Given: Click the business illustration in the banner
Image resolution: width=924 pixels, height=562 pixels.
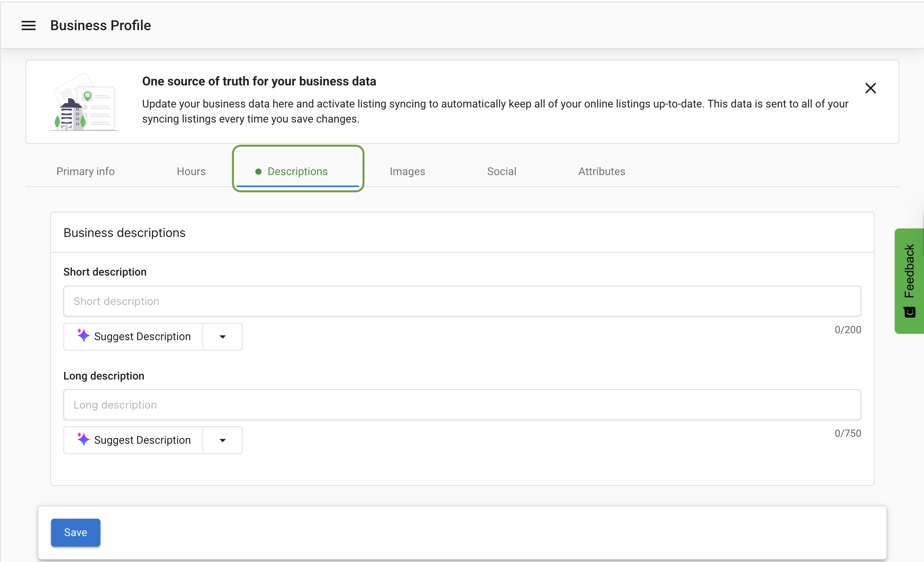Looking at the screenshot, I should point(83,102).
